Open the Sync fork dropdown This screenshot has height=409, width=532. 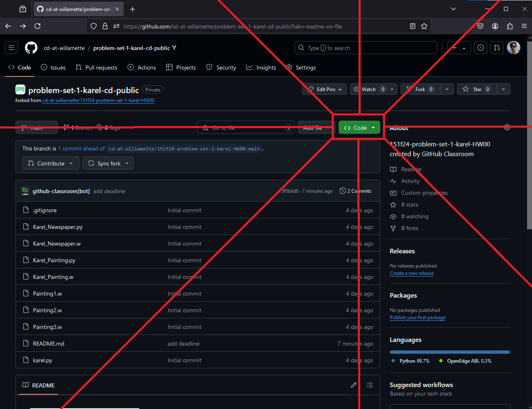108,163
